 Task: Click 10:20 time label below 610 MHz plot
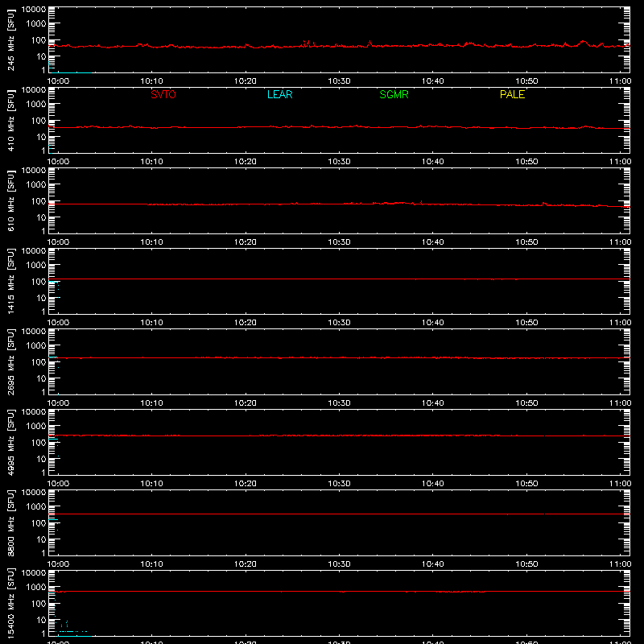[x=246, y=242]
